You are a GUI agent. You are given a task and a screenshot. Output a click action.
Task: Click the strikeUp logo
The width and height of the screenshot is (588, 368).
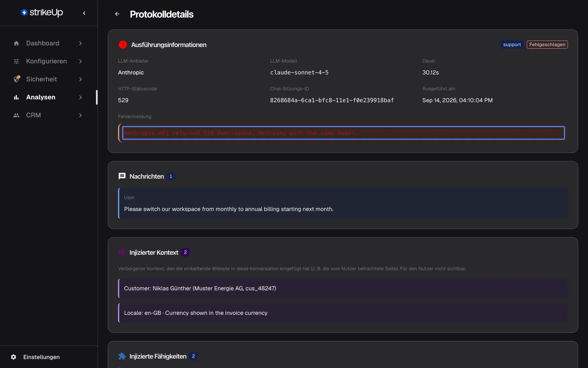(42, 12)
